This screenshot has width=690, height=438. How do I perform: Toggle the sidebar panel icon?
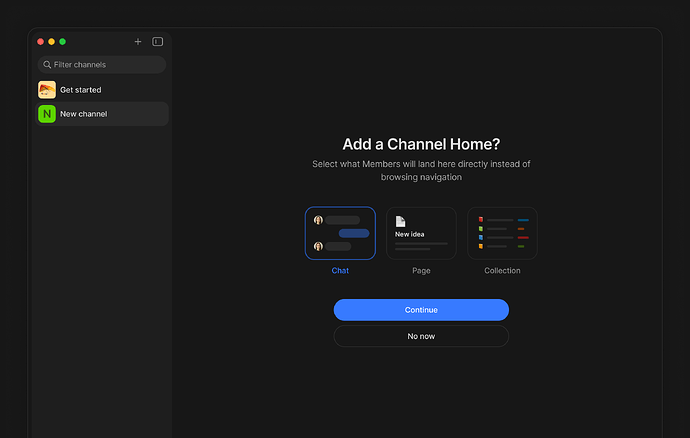coord(158,41)
